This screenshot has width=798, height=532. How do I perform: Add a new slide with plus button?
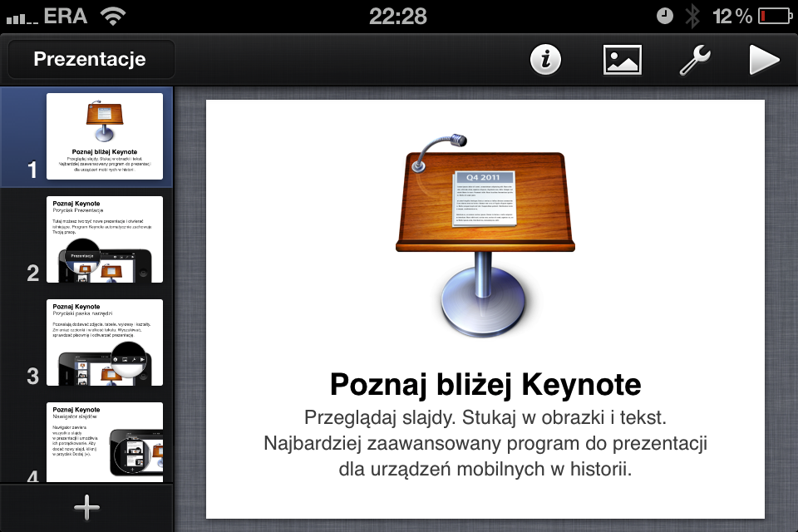[x=87, y=508]
